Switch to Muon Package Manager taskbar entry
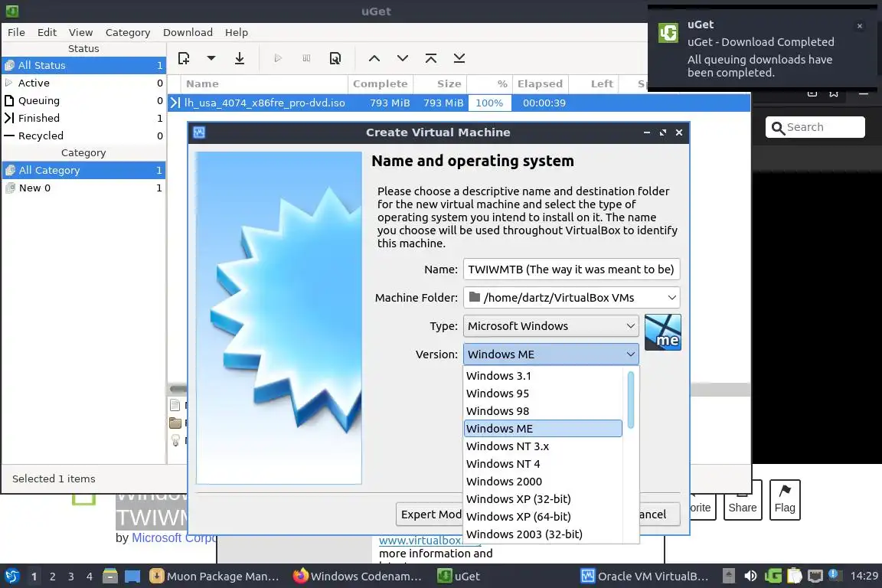 coord(214,577)
